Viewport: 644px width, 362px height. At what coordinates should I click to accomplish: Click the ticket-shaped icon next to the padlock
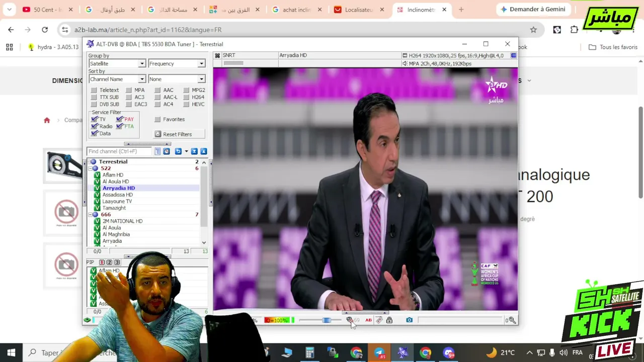click(379, 320)
